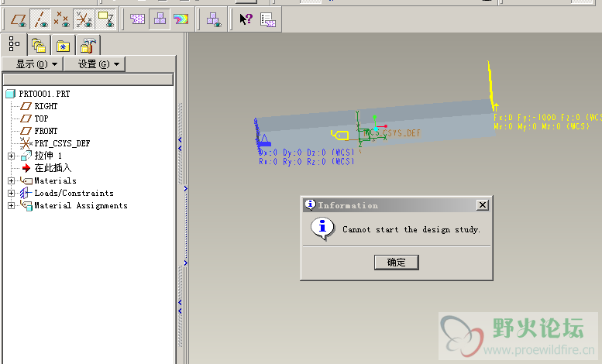Click the 'Mx:0 My:0 Mz:0' moment label
The height and width of the screenshot is (364, 602).
[542, 126]
